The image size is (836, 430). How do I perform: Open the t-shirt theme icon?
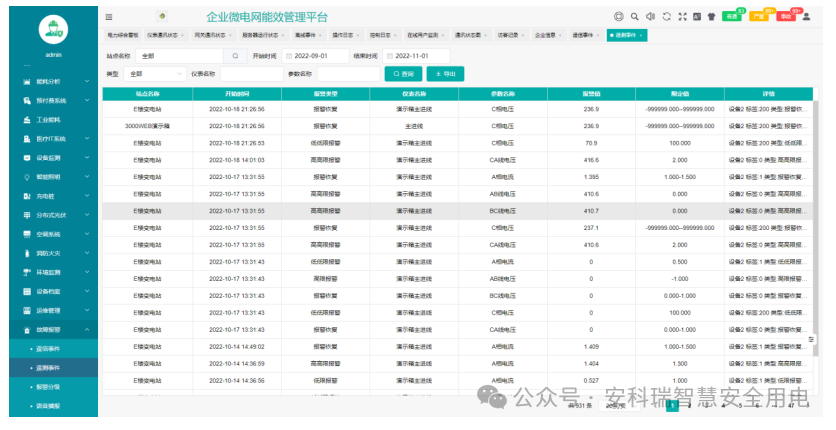pos(711,17)
